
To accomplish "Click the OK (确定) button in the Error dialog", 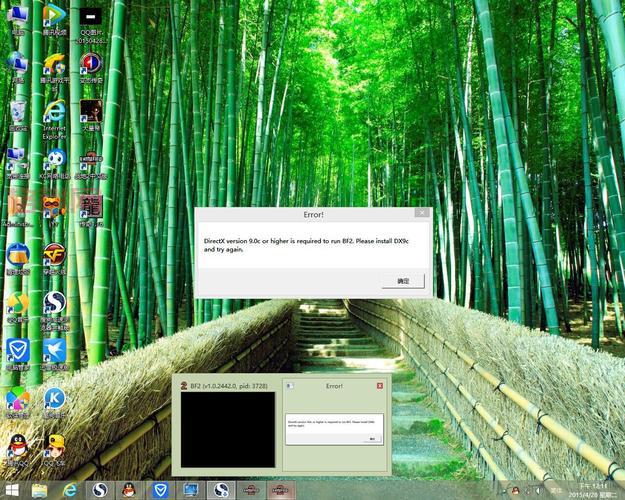I will pos(403,281).
